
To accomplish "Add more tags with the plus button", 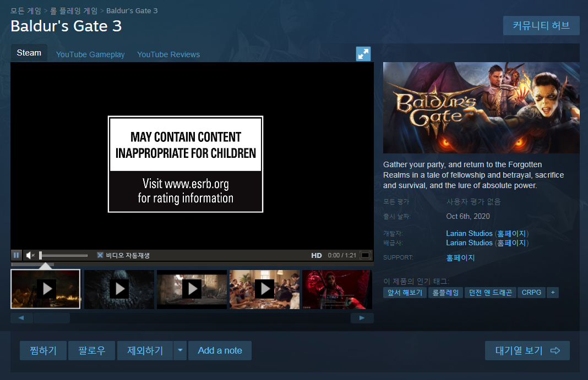I will (x=553, y=293).
